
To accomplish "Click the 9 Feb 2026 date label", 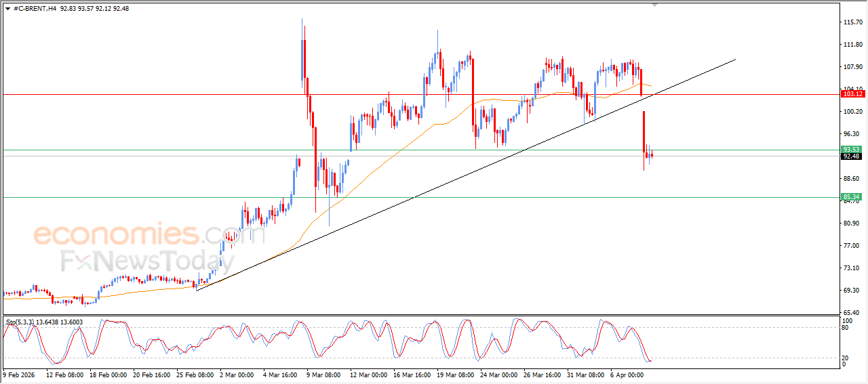I will coord(20,374).
